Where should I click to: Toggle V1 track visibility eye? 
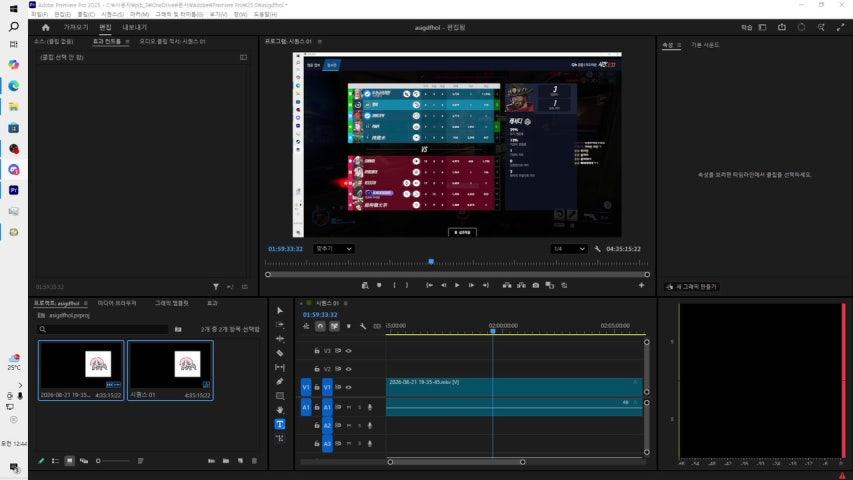(349, 387)
